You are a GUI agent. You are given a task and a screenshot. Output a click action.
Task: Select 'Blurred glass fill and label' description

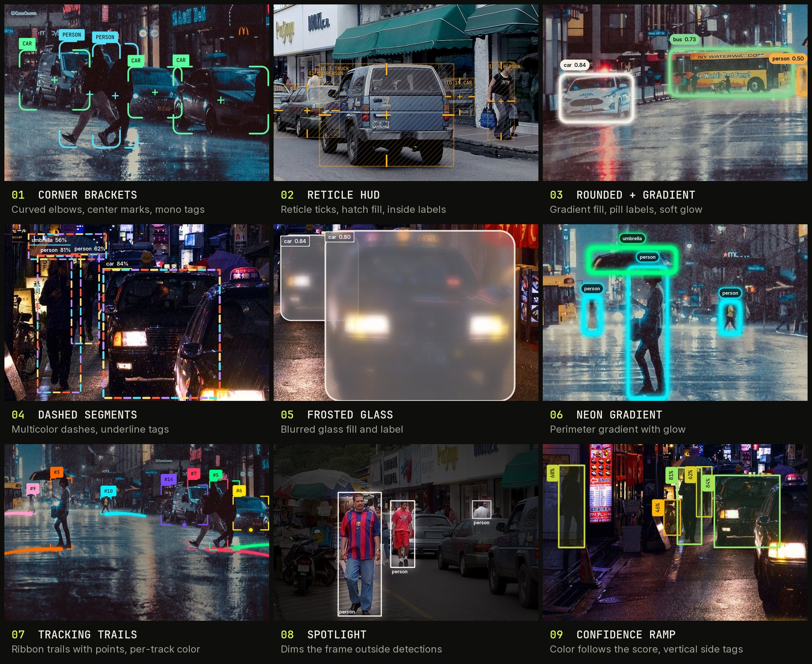pos(342,429)
